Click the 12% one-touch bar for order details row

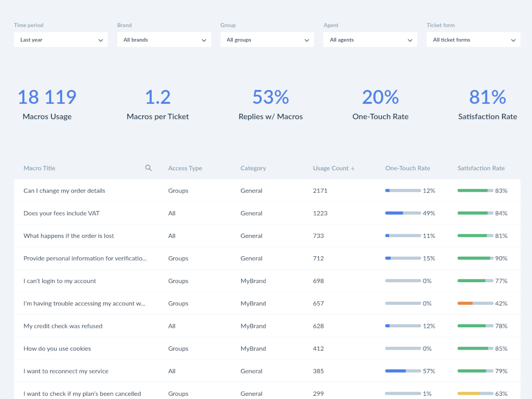click(403, 191)
